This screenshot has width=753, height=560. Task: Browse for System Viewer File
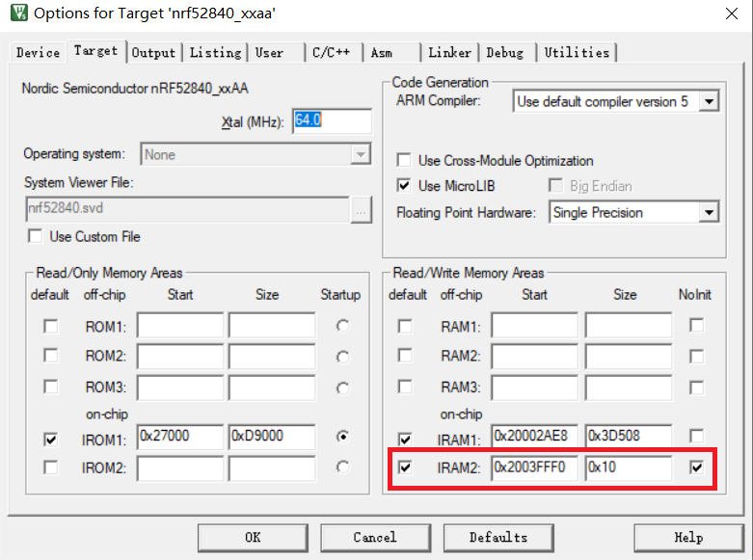pyautogui.click(x=362, y=209)
